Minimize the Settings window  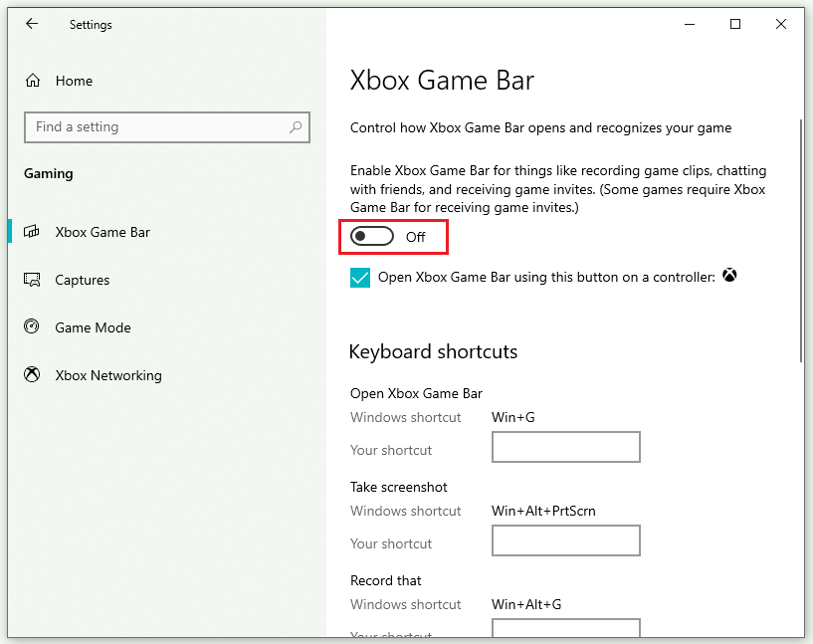tap(689, 24)
